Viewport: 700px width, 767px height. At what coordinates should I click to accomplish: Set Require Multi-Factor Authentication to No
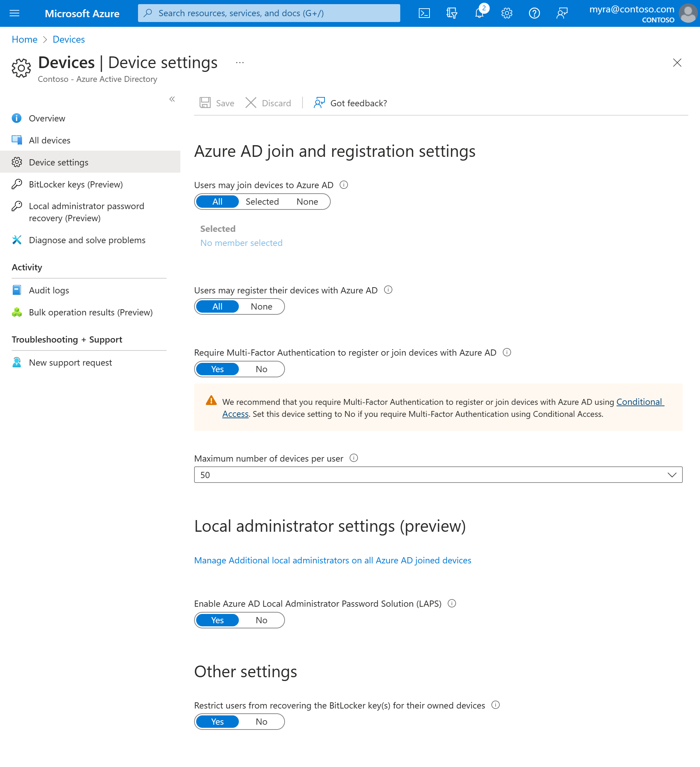click(261, 369)
